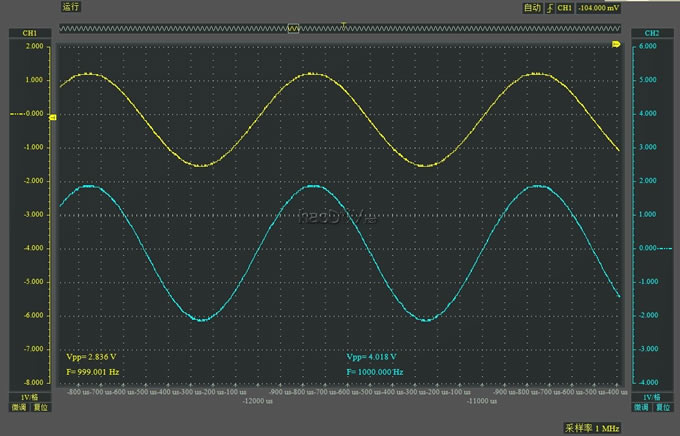
Task: Open CH2 1V/格 volts-per-division selector
Action: pos(653,397)
